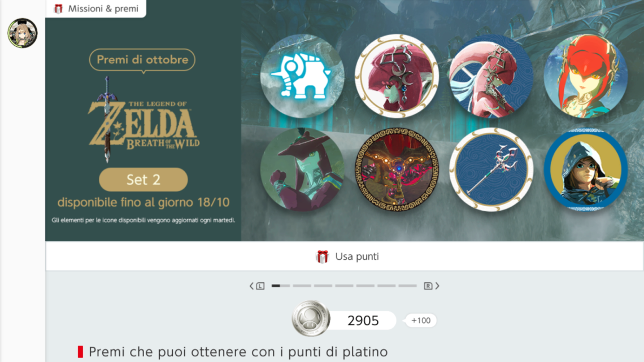Image resolution: width=644 pixels, height=362 pixels.
Task: Select the front-facing red Mipha portrait icon
Action: pos(586,76)
